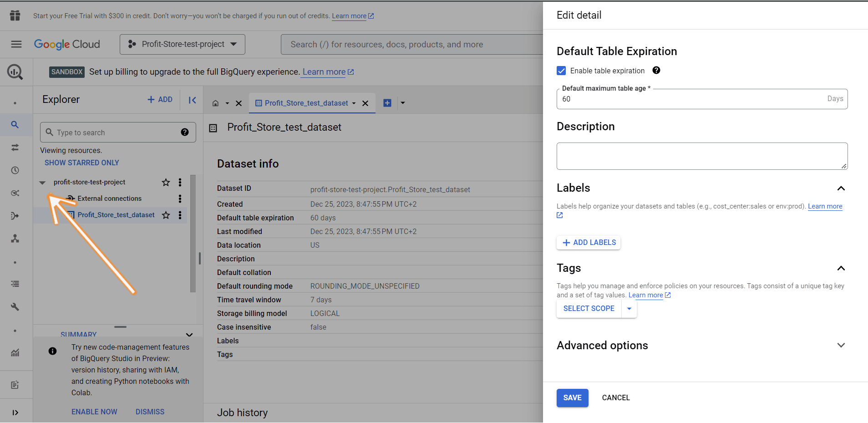The height and width of the screenshot is (423, 868).
Task: Click the SELECT SCOPE button
Action: click(x=589, y=309)
